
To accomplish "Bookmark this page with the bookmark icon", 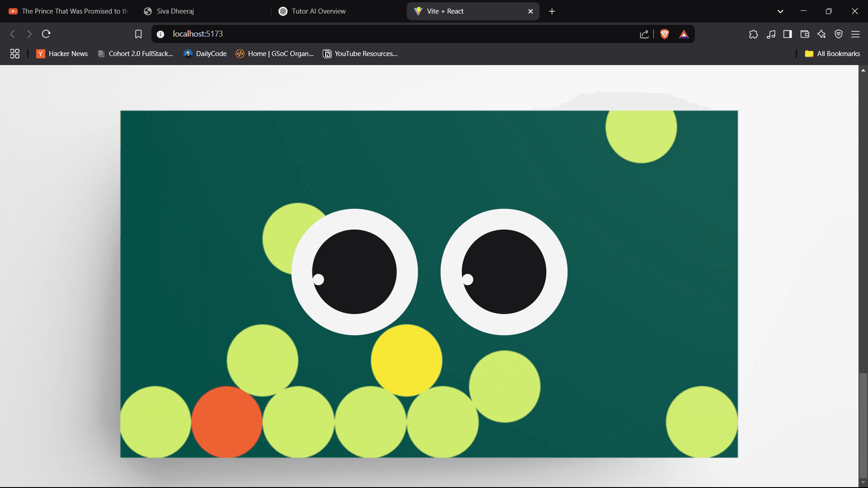I will click(138, 34).
